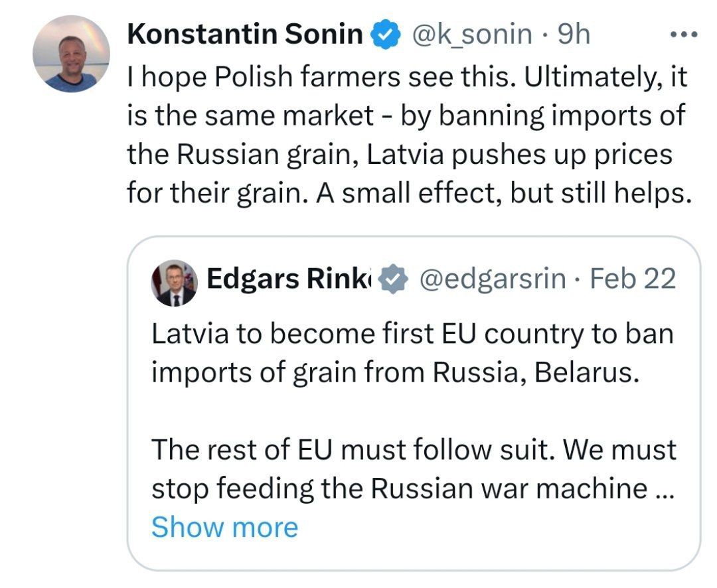Click 'imports of grain from Russia, Belarus' line
This screenshot has width=717, height=588.
pyautogui.click(x=394, y=372)
